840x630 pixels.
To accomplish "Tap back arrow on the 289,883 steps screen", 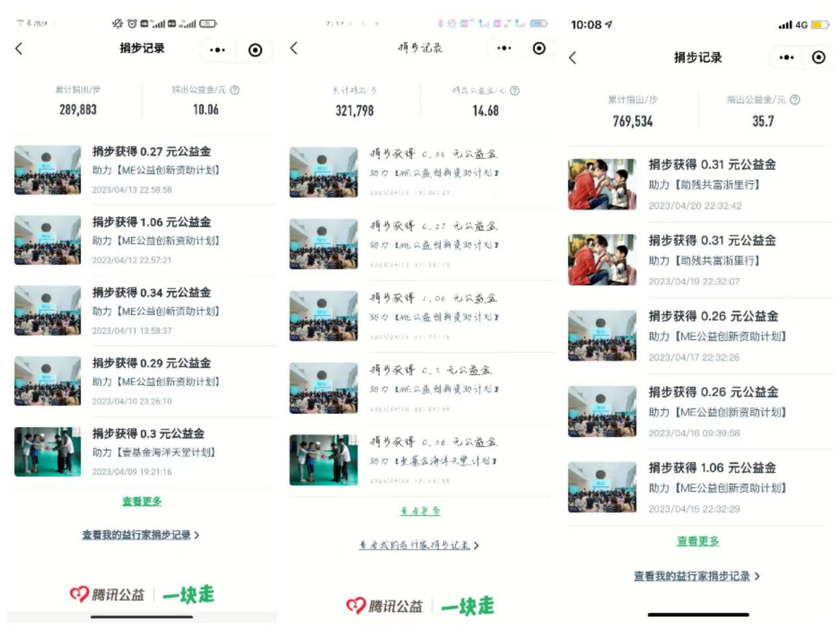I will [19, 48].
